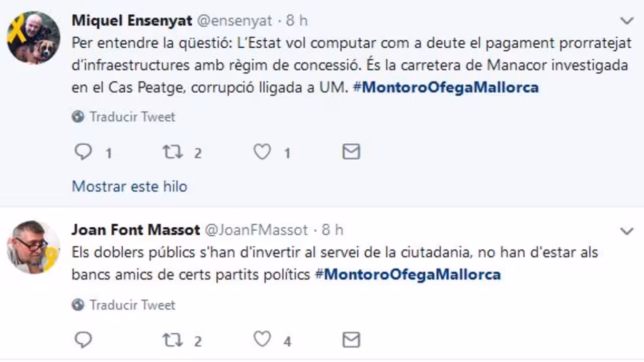Screen dimensions: 644x362
Task: Open more options for Miquel Ensenyat's tweet
Action: tap(626, 21)
